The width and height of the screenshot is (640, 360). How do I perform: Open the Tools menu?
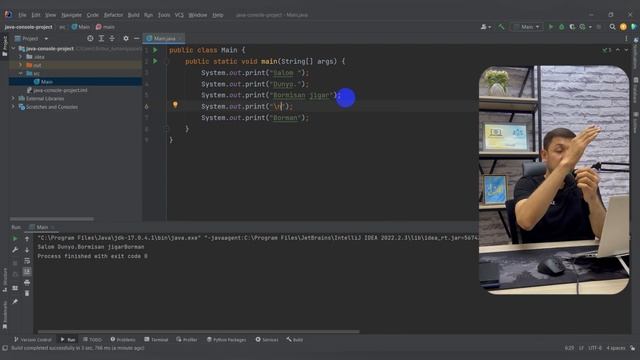coord(164,15)
